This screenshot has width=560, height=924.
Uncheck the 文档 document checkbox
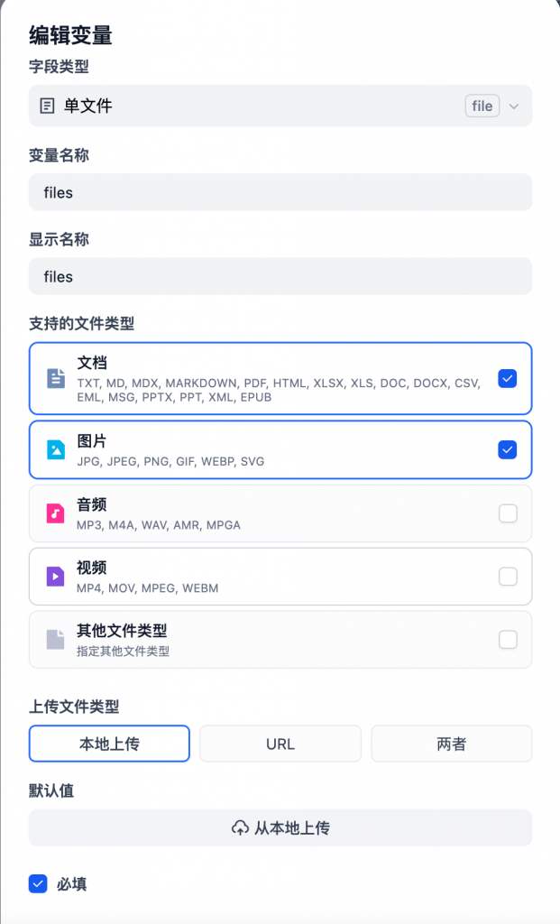(508, 379)
